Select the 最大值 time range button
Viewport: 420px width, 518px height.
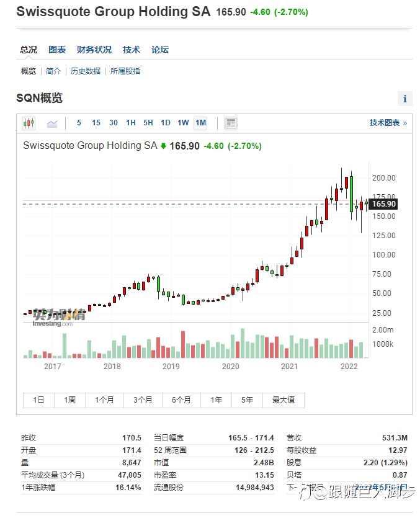coord(284,400)
